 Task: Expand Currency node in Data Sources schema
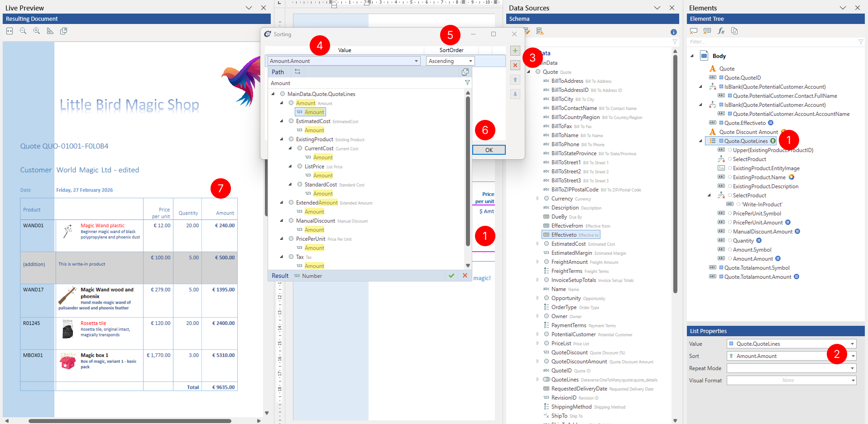pyautogui.click(x=537, y=199)
